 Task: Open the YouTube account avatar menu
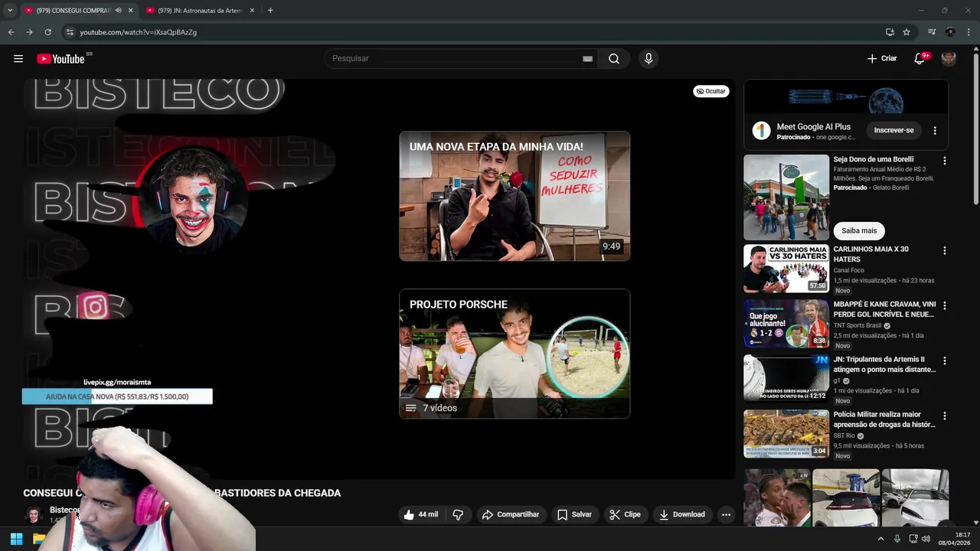pos(949,59)
